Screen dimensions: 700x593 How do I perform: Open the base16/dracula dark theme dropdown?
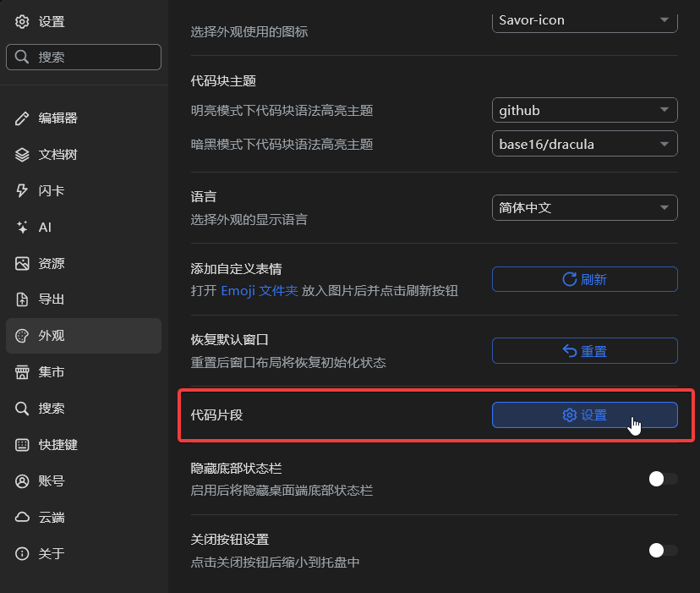[585, 144]
